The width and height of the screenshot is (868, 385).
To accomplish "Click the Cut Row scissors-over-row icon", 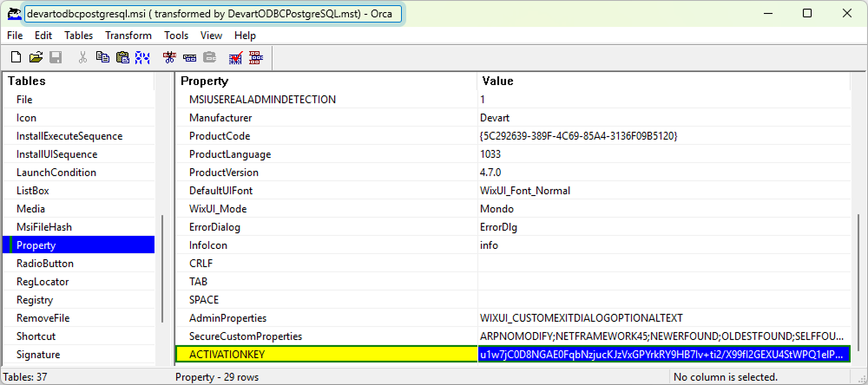I will (x=170, y=57).
